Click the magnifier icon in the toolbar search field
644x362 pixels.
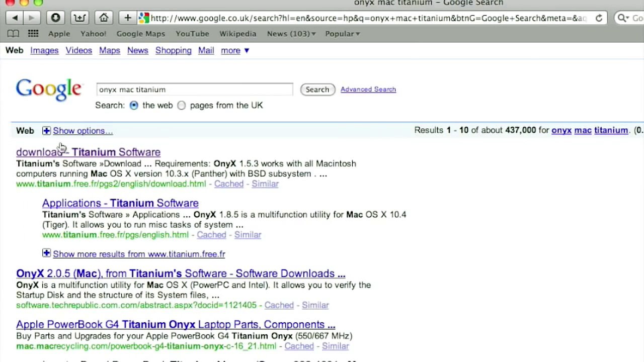tap(623, 18)
